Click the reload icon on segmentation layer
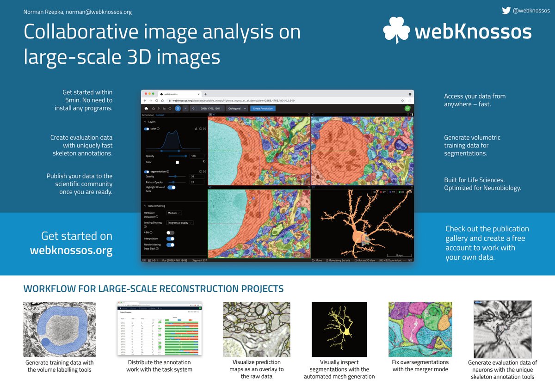 (200, 171)
